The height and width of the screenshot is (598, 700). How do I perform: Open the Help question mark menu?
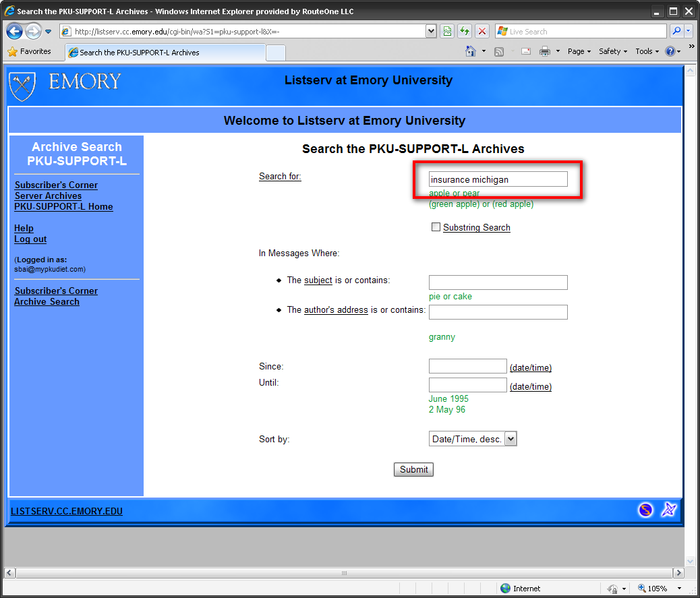coord(673,51)
